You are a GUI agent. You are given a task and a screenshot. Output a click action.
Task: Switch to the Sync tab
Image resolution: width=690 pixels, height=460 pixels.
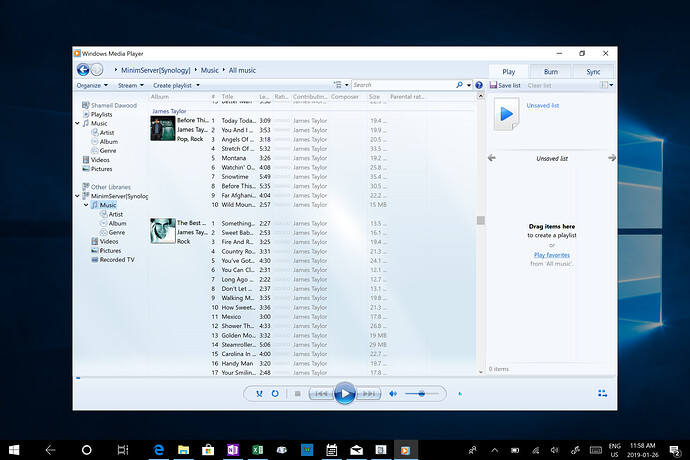pos(593,71)
